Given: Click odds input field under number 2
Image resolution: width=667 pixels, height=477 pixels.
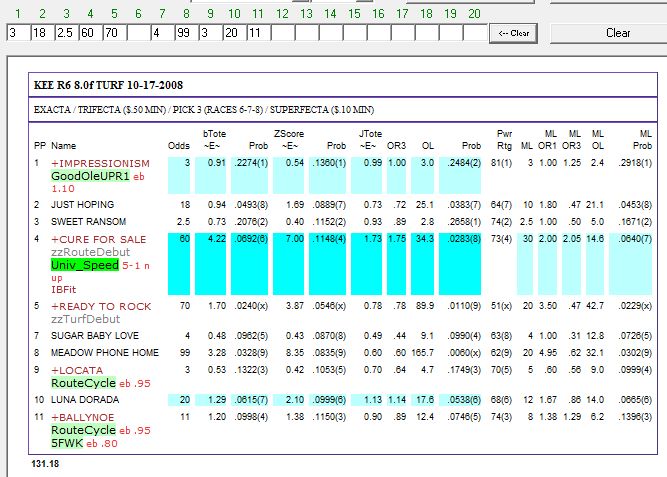Looking at the screenshot, I should click(43, 33).
